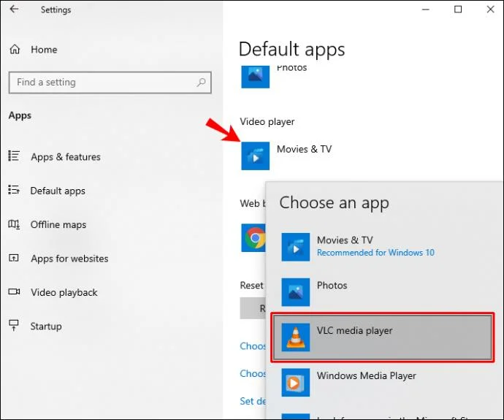Viewport: 504px width, 420px height.
Task: Click the search magnifier icon
Action: coord(201,83)
